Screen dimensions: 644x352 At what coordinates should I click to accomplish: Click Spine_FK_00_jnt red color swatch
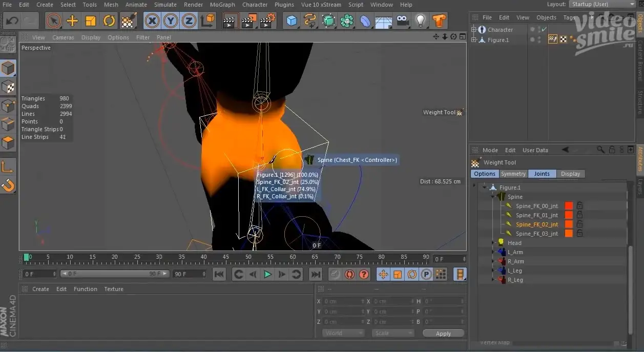[x=569, y=206]
